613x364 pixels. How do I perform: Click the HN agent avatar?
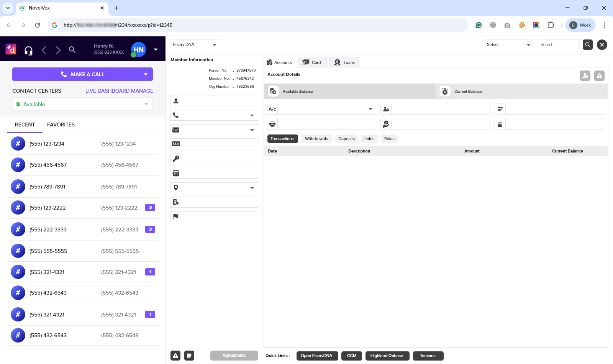click(x=138, y=49)
